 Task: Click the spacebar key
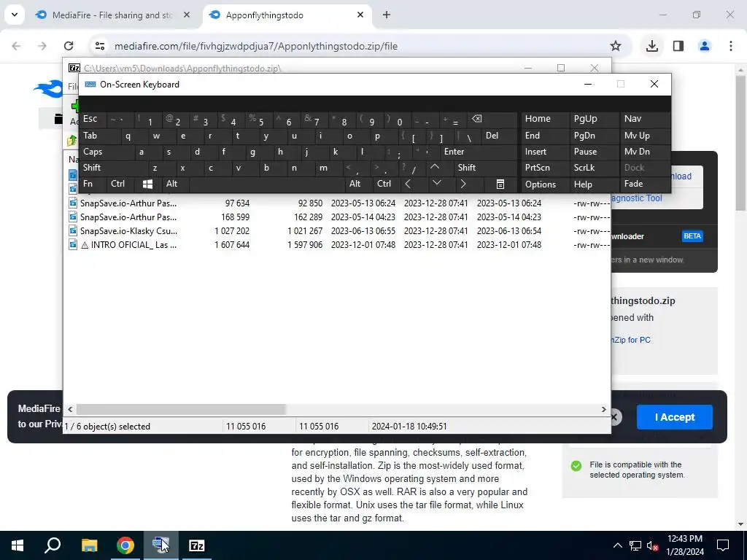[267, 184]
